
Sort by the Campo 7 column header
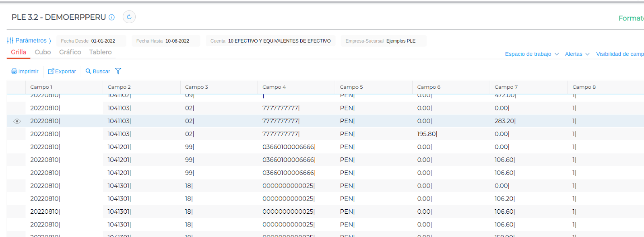(x=528, y=87)
